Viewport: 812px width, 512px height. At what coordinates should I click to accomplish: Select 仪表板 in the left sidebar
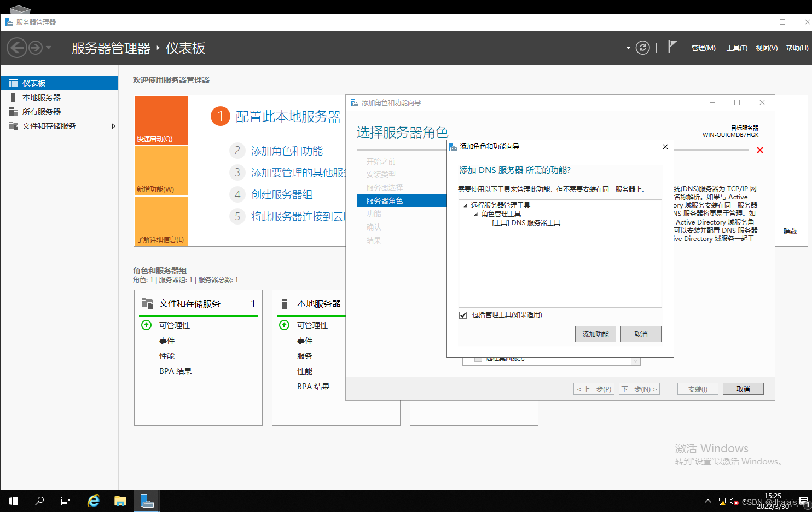point(59,83)
